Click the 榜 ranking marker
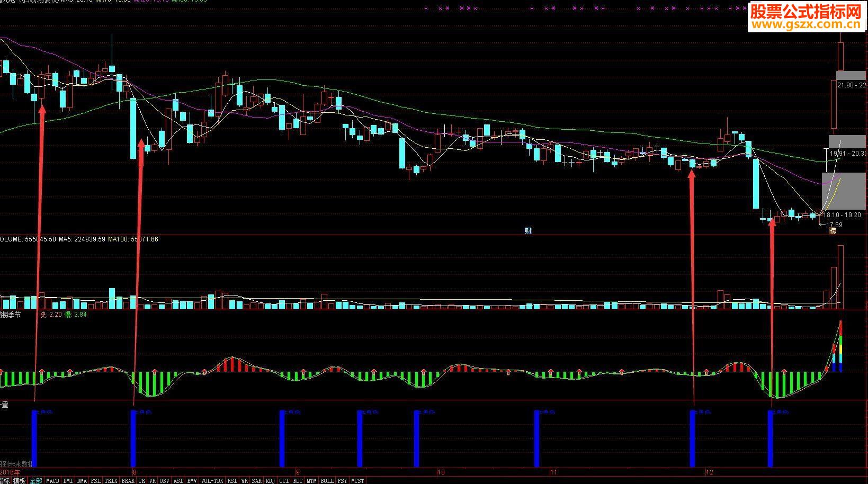868x484 pixels. (833, 230)
